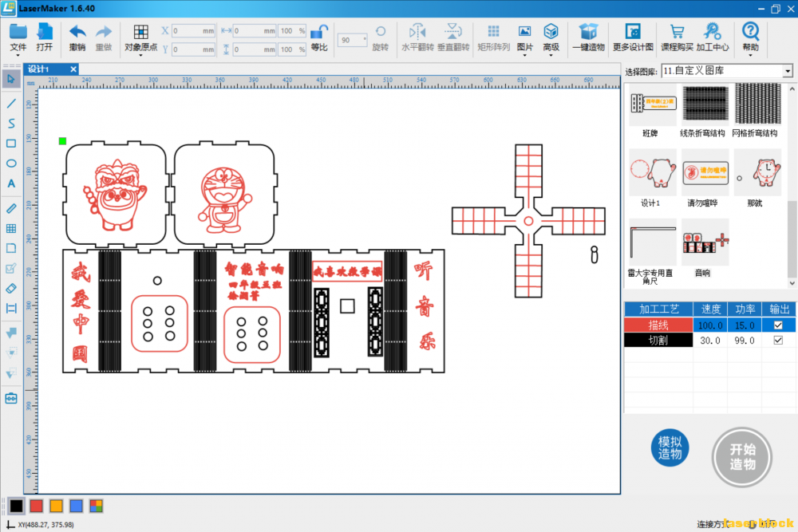Viewport: 798px width, 532px height.
Task: Select the straight line drawing tool
Action: [11, 104]
